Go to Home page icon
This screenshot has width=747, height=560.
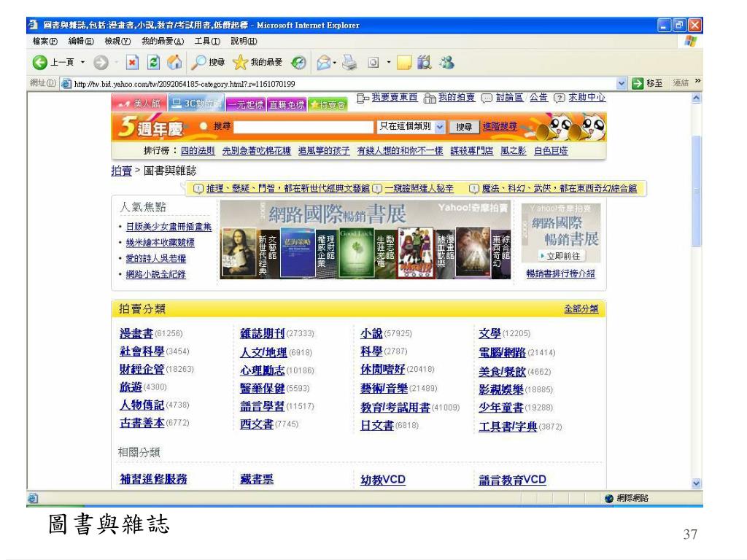(x=174, y=63)
